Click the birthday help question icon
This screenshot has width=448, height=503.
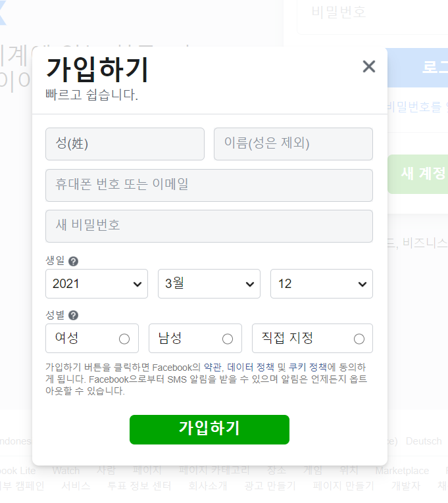point(73,262)
